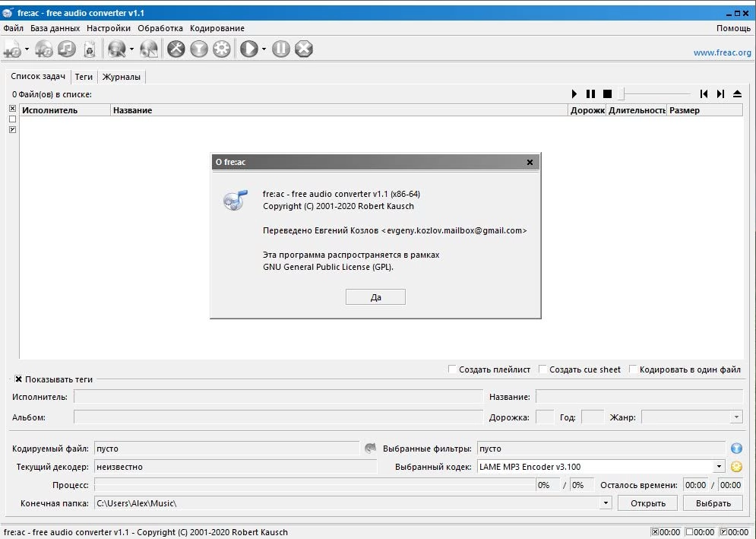This screenshot has height=539, width=756.
Task: Click the fre:ac logo in about dialog
Action: (x=236, y=200)
